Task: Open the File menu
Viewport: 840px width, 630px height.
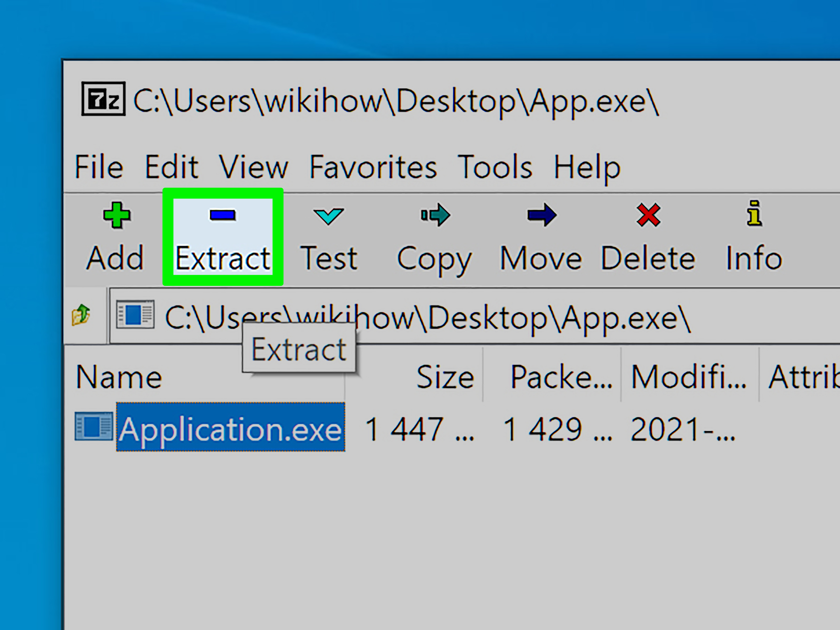Action: pos(99,167)
